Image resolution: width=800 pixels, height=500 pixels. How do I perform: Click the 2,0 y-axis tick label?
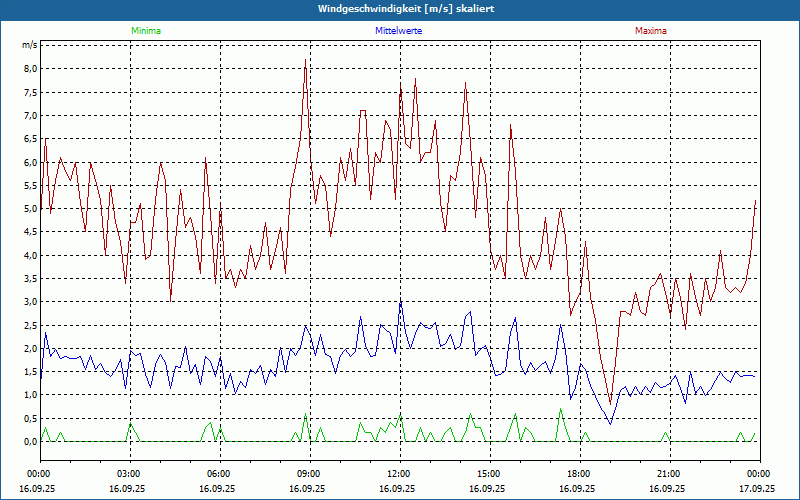[x=31, y=349]
